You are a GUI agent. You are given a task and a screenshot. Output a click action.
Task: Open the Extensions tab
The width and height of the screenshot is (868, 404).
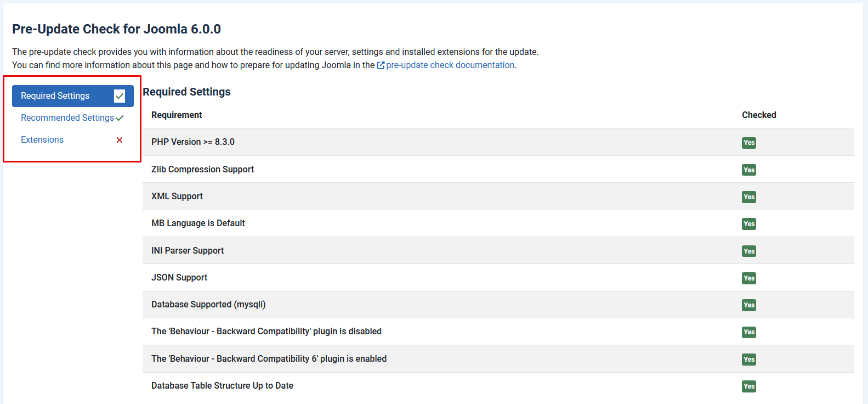click(x=42, y=139)
